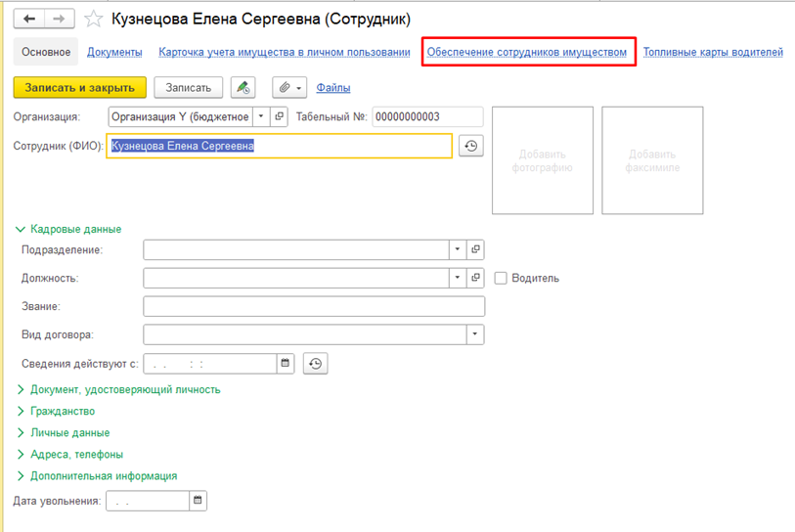795x532 pixels.
Task: Open Организация record with the open icon
Action: [x=279, y=116]
